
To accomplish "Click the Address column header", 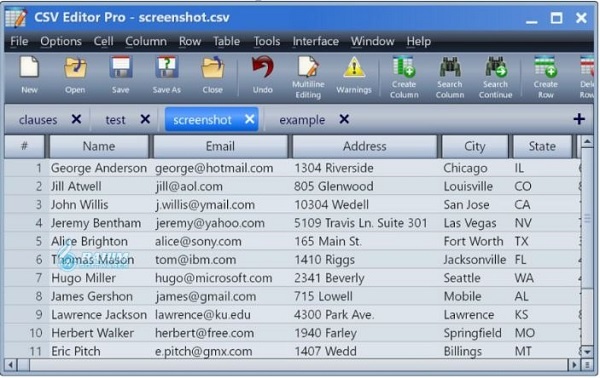I will coord(364,146).
